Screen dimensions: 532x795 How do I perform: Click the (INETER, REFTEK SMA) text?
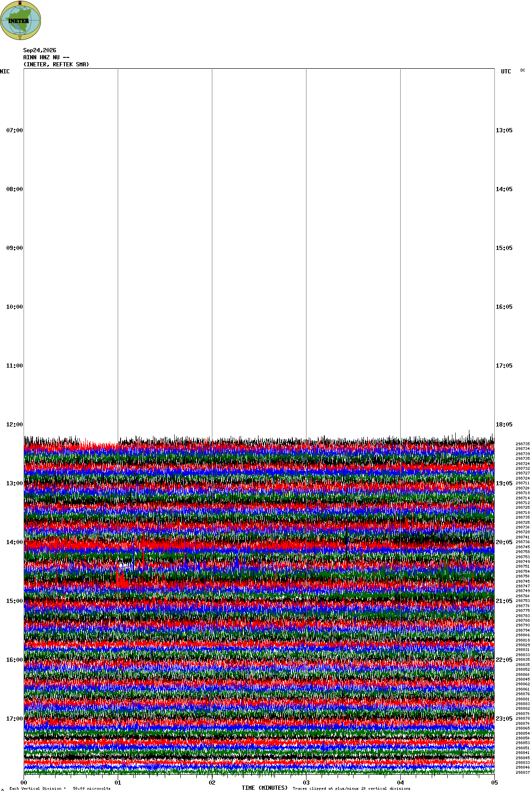pyautogui.click(x=56, y=64)
